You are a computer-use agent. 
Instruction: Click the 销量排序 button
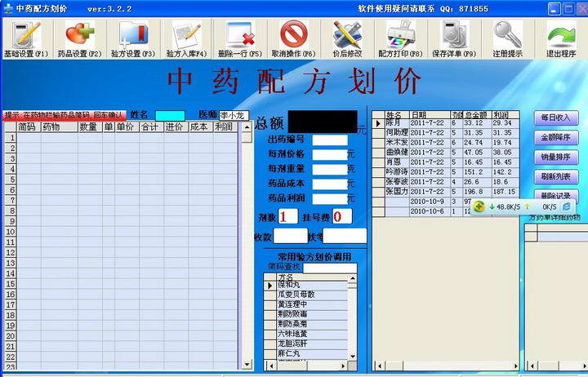tap(556, 157)
